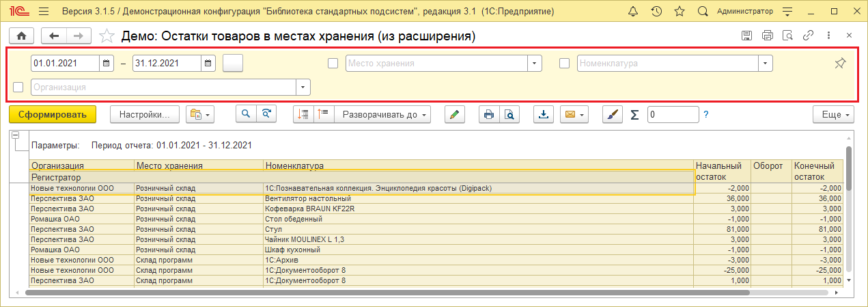Open header print preview icon
The image size is (868, 307).
[787, 36]
